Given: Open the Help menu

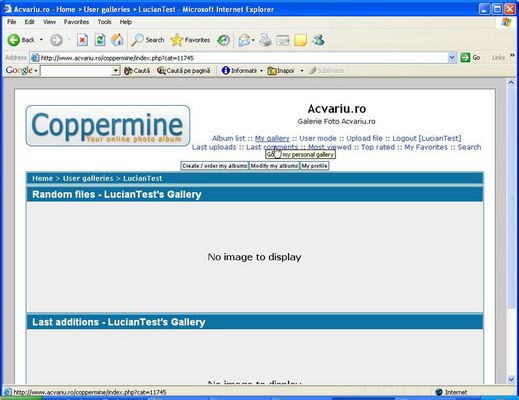Looking at the screenshot, I should click(x=126, y=22).
